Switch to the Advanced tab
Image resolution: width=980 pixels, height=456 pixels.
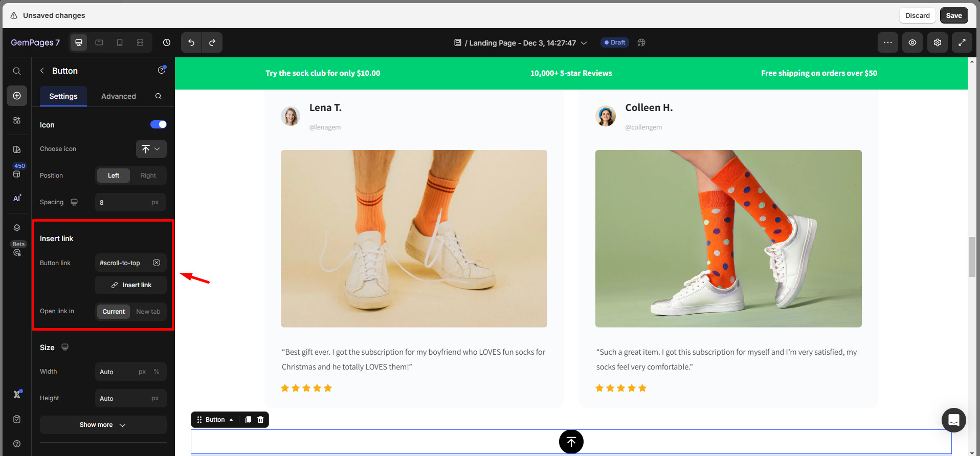118,96
